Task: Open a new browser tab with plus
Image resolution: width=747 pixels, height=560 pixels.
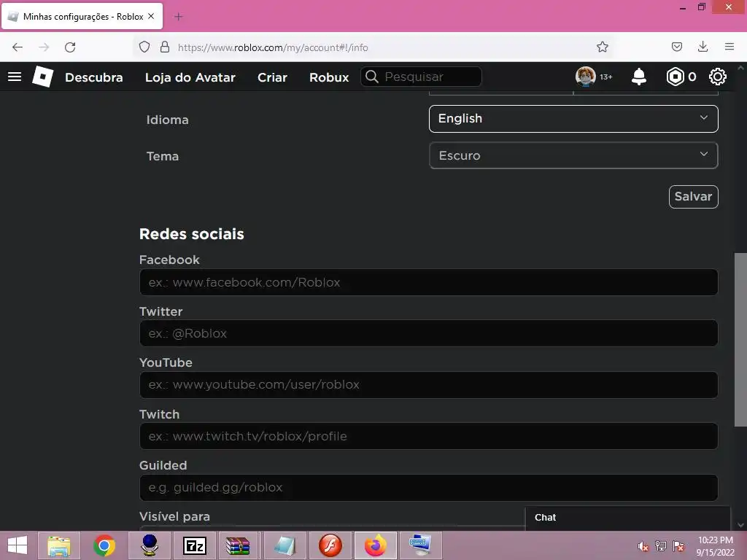Action: 178,17
